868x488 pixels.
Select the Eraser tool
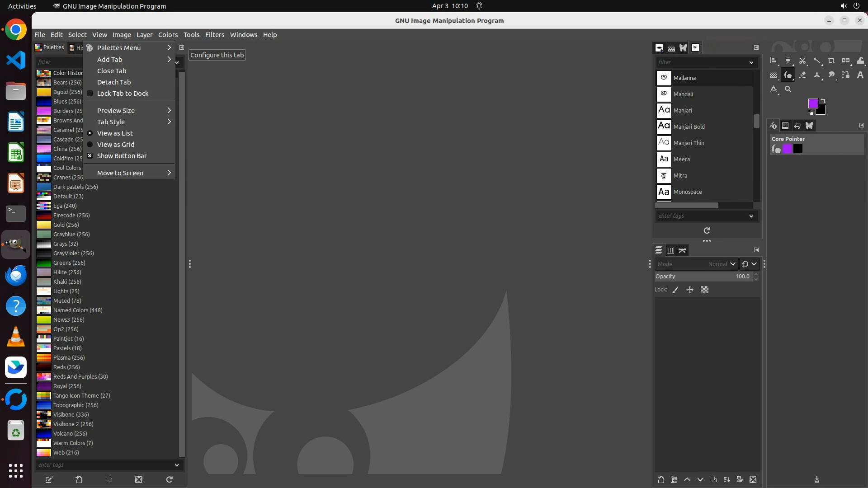[802, 75]
